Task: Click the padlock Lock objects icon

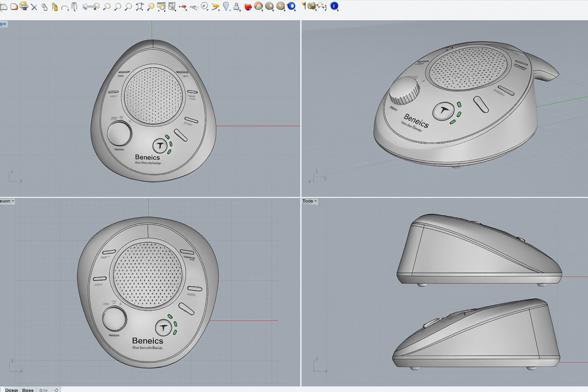Action: click(x=236, y=7)
